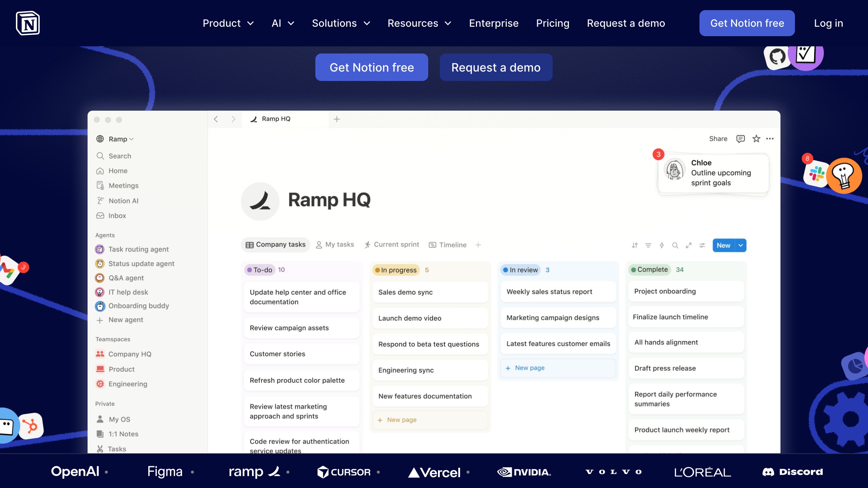Open the Search in the Ramp sidebar

[x=119, y=156]
